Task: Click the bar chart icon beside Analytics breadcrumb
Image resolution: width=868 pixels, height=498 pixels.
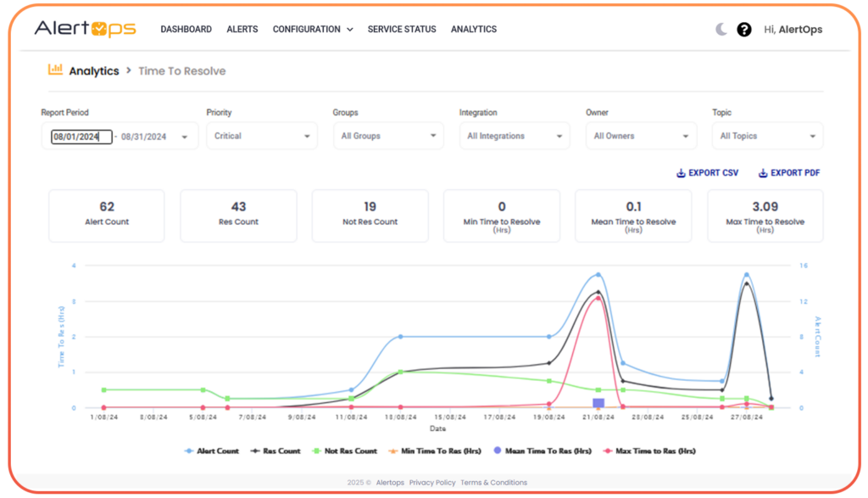Action: coord(56,70)
